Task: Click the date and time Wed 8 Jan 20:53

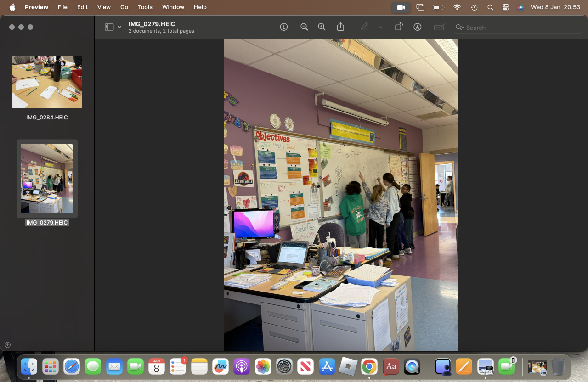Action: click(x=555, y=7)
